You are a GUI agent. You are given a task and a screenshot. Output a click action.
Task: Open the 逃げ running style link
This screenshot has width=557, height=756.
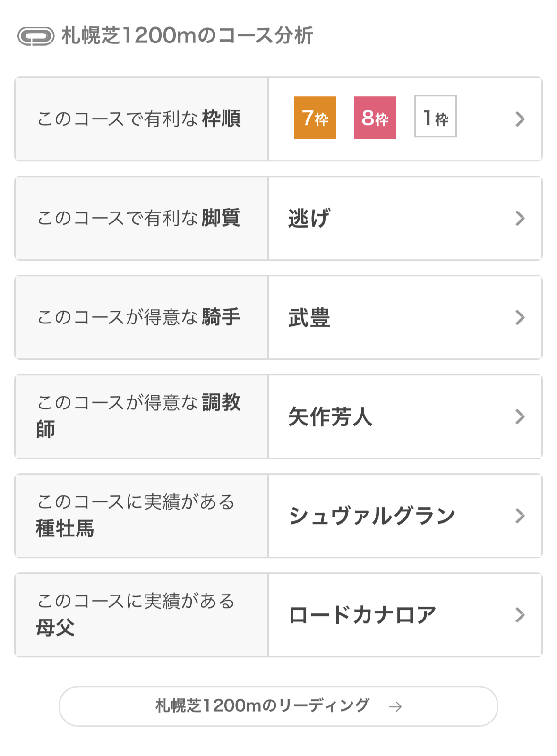pyautogui.click(x=309, y=218)
